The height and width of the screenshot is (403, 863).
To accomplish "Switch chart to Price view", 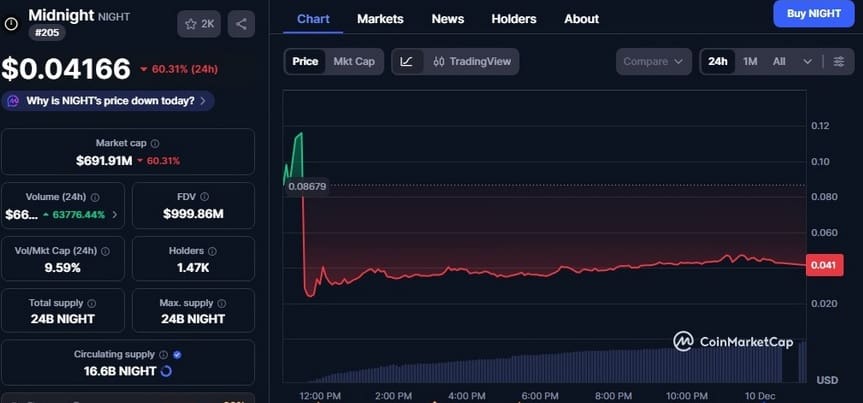I will (x=305, y=62).
